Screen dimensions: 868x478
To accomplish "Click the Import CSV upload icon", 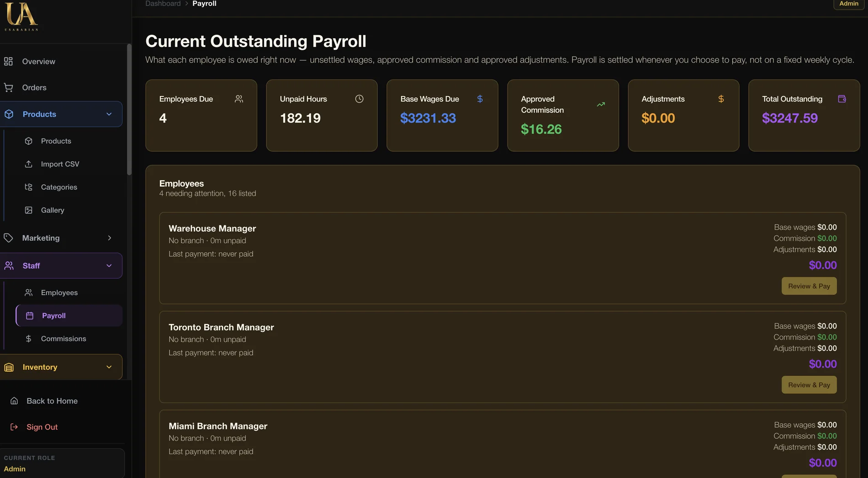I will pos(28,164).
